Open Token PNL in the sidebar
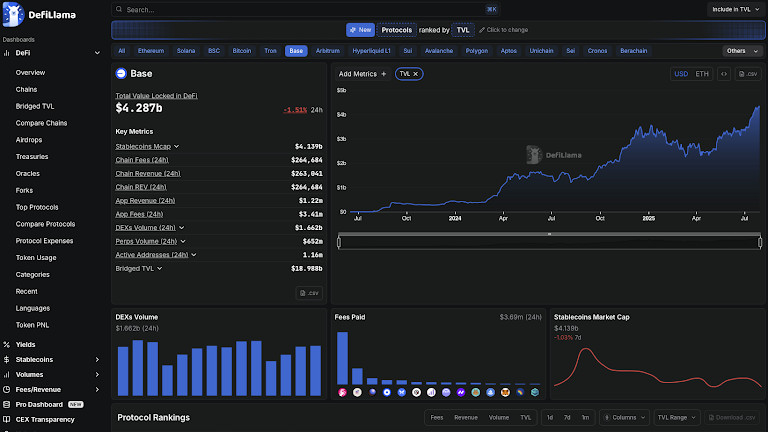The width and height of the screenshot is (768, 432). point(32,325)
